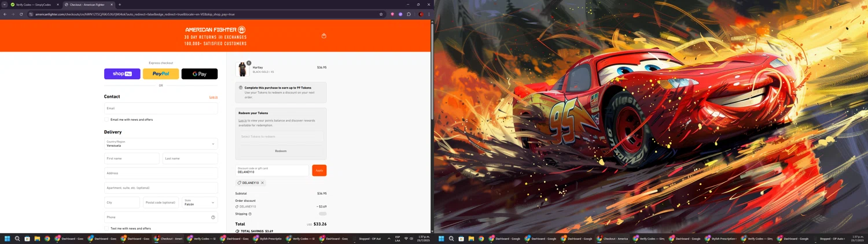Close the Checkout - American Fighter tab

pyautogui.click(x=111, y=5)
